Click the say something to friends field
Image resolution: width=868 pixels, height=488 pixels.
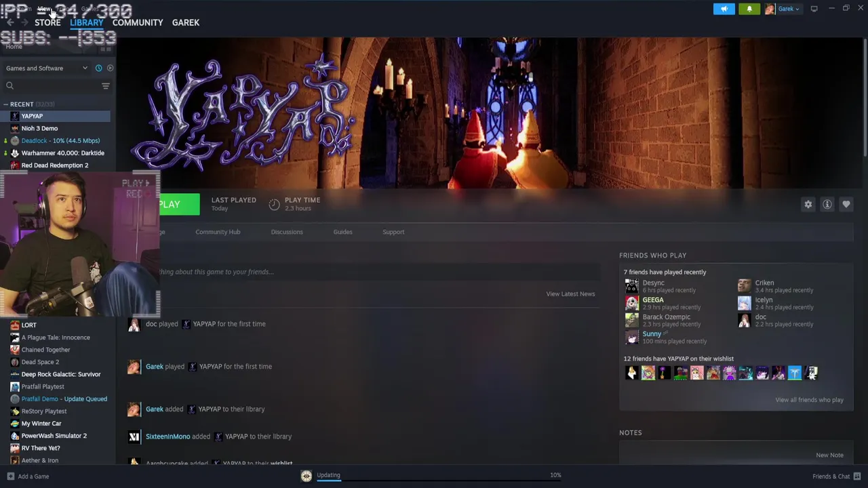379,272
